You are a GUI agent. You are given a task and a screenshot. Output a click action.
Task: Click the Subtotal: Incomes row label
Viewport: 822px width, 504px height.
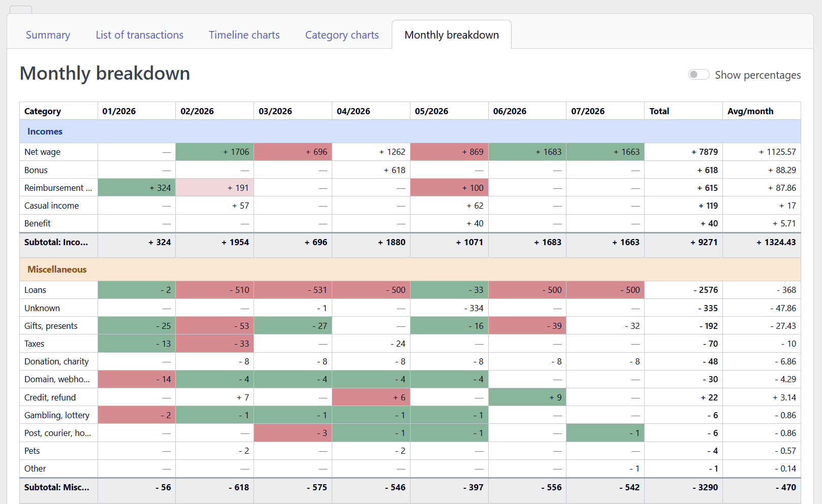pos(56,242)
